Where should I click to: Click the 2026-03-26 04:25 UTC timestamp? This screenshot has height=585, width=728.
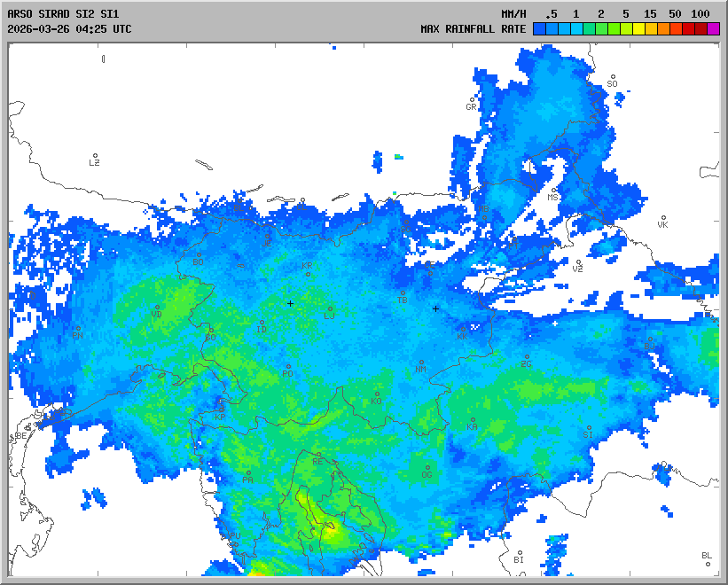click(69, 29)
